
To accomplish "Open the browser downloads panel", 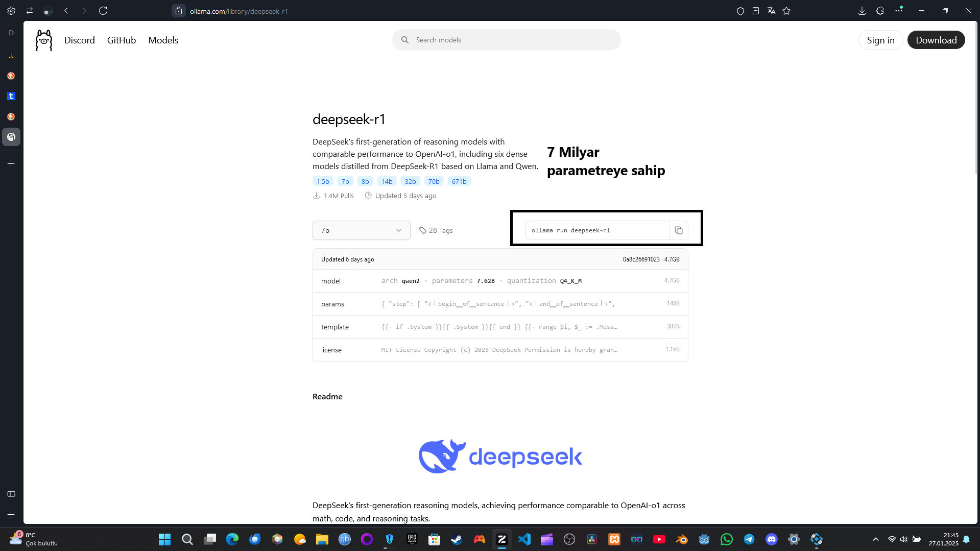I will [x=862, y=11].
